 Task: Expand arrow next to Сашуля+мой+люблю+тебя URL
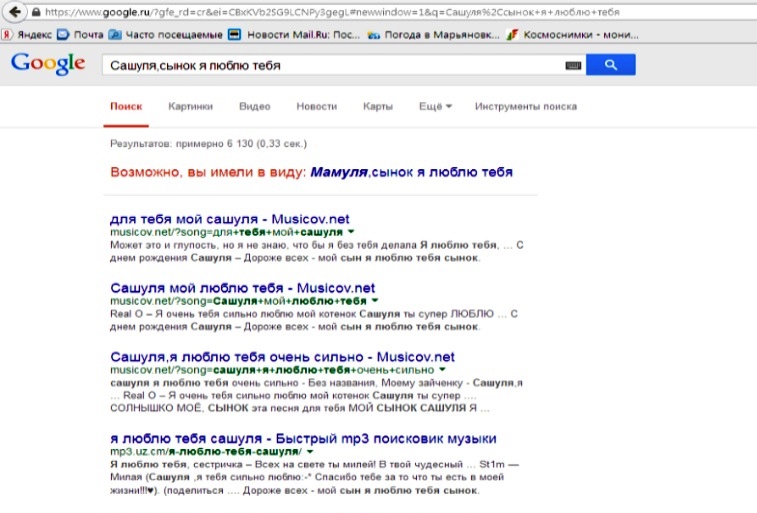point(375,301)
